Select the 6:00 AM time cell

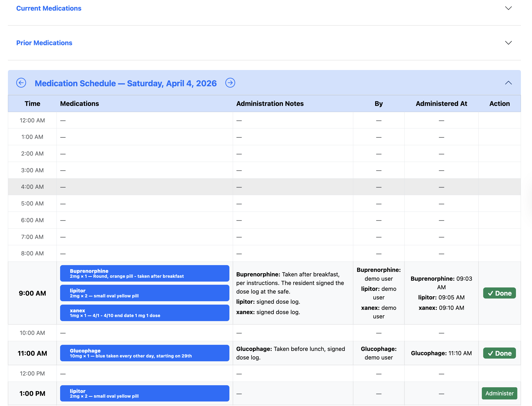pos(32,220)
